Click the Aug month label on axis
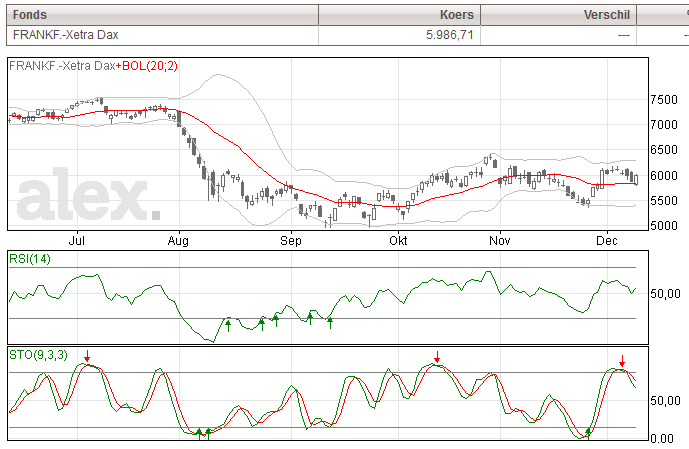Image resolution: width=689 pixels, height=449 pixels. [x=178, y=241]
